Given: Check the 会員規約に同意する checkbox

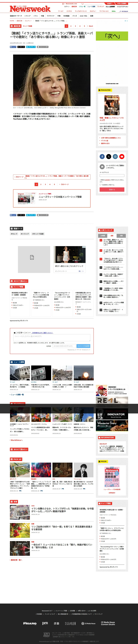Looking at the screenshot, I should pyautogui.click(x=100, y=185).
